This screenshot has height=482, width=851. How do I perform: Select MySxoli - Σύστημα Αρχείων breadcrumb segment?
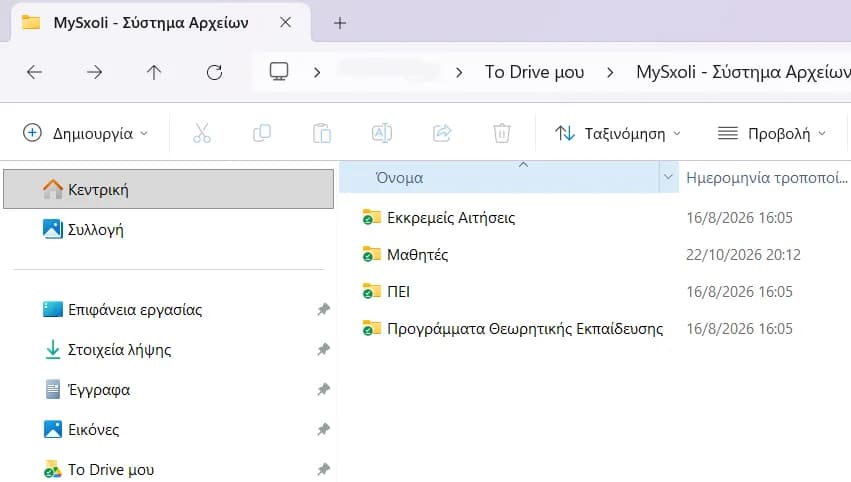click(x=743, y=72)
